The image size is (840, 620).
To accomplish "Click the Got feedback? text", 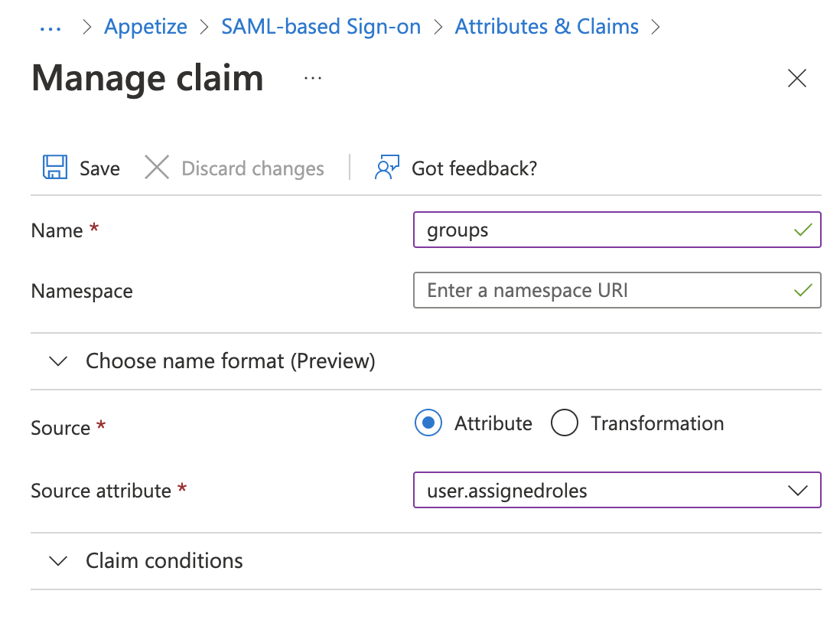I will pos(474,168).
